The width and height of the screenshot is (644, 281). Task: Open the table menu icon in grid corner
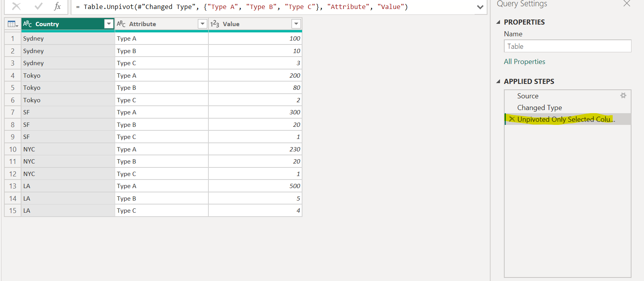click(x=13, y=24)
